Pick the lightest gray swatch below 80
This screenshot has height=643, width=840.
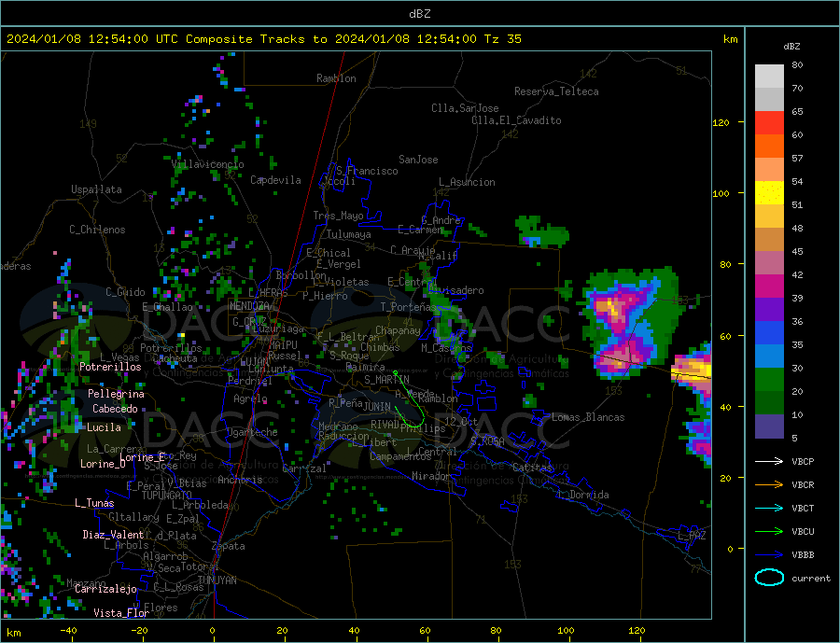(769, 77)
